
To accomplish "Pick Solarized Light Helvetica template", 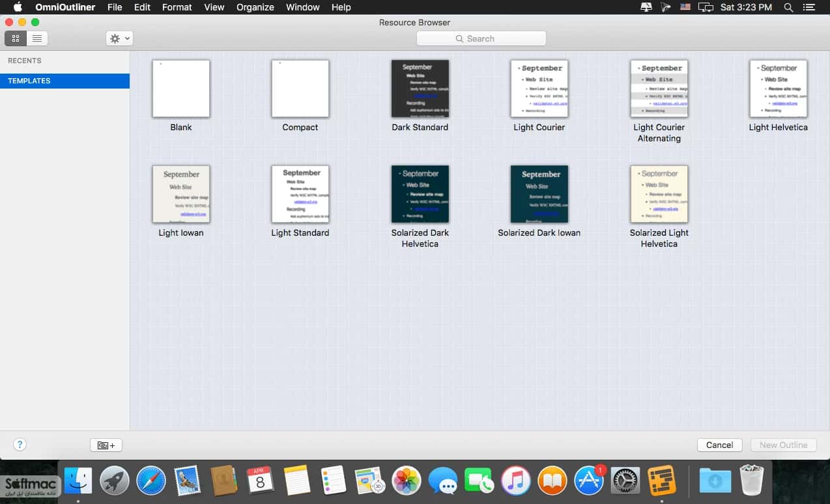I will [x=659, y=194].
